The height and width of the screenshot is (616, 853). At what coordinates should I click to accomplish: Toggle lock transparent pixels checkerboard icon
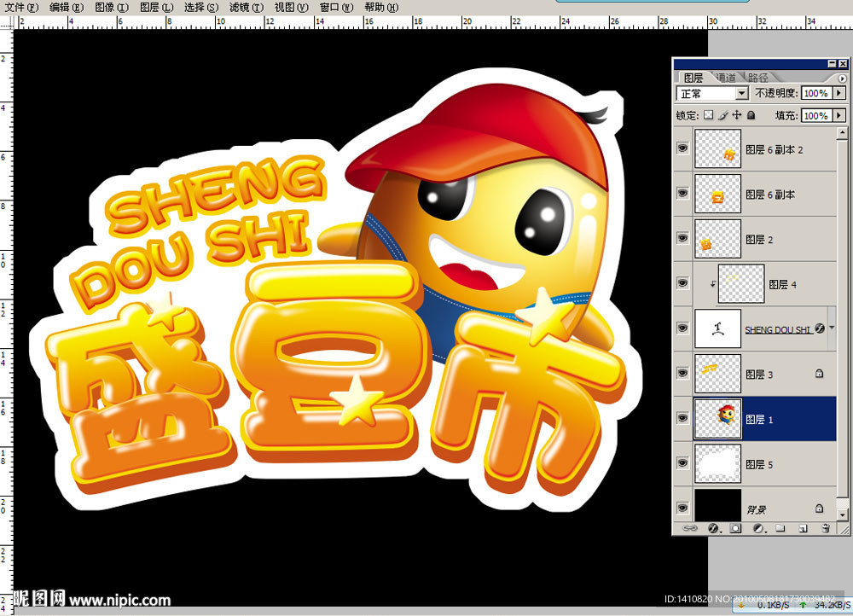pos(708,115)
